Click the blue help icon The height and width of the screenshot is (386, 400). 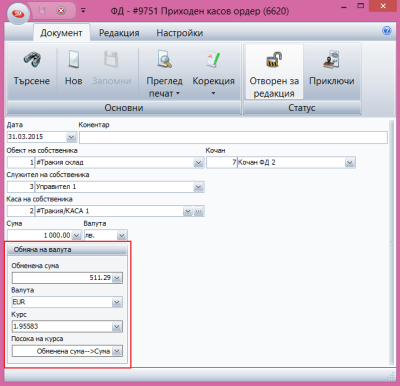click(x=387, y=31)
